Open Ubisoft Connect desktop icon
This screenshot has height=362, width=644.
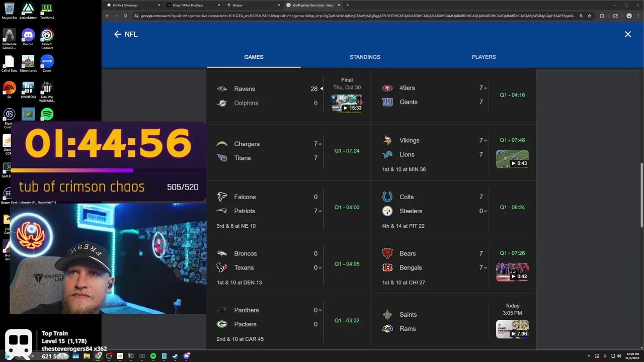tap(47, 39)
